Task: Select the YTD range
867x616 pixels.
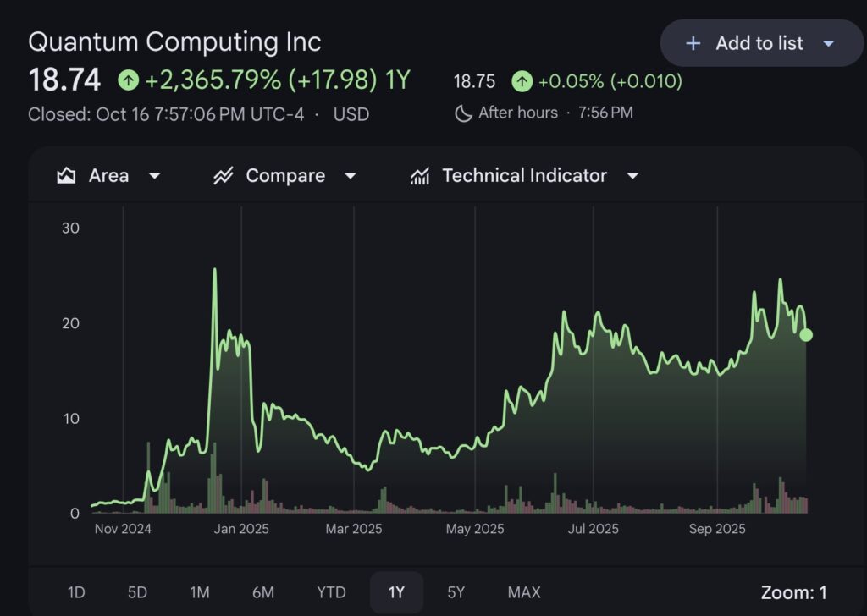Action: 330,592
